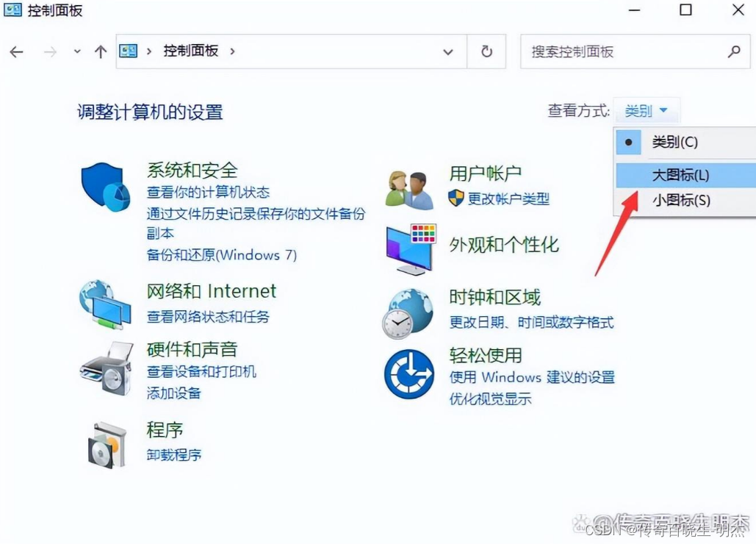The width and height of the screenshot is (756, 544).
Task: Open the System and Security shield icon
Action: (x=106, y=187)
